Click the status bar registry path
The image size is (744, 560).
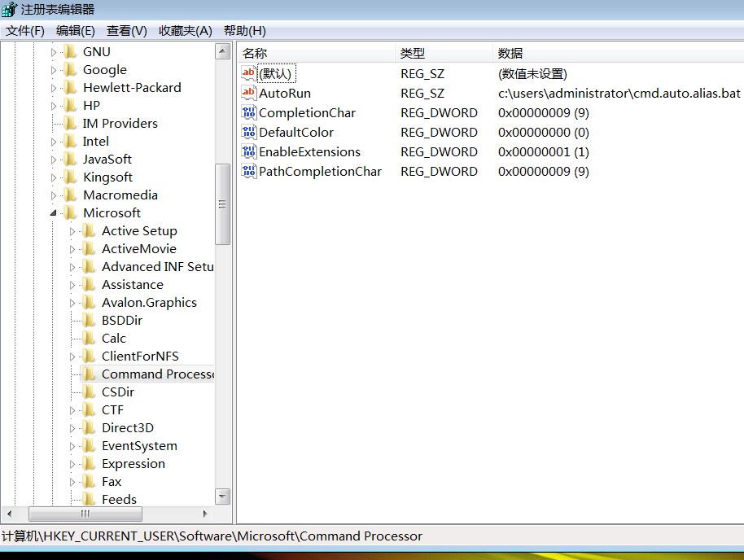tap(212, 536)
